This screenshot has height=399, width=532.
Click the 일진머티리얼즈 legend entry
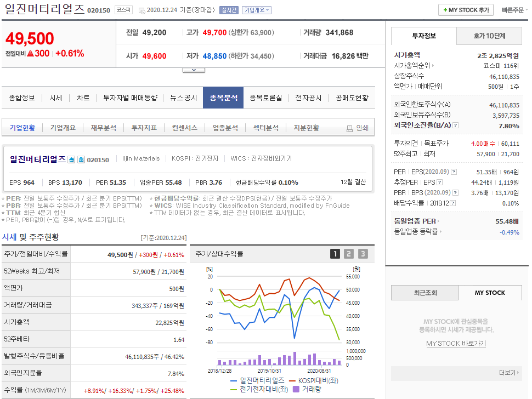pos(258,381)
